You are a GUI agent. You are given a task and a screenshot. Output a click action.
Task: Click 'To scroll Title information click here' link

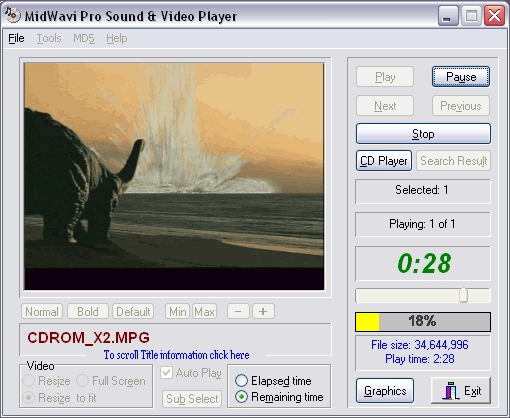click(176, 355)
